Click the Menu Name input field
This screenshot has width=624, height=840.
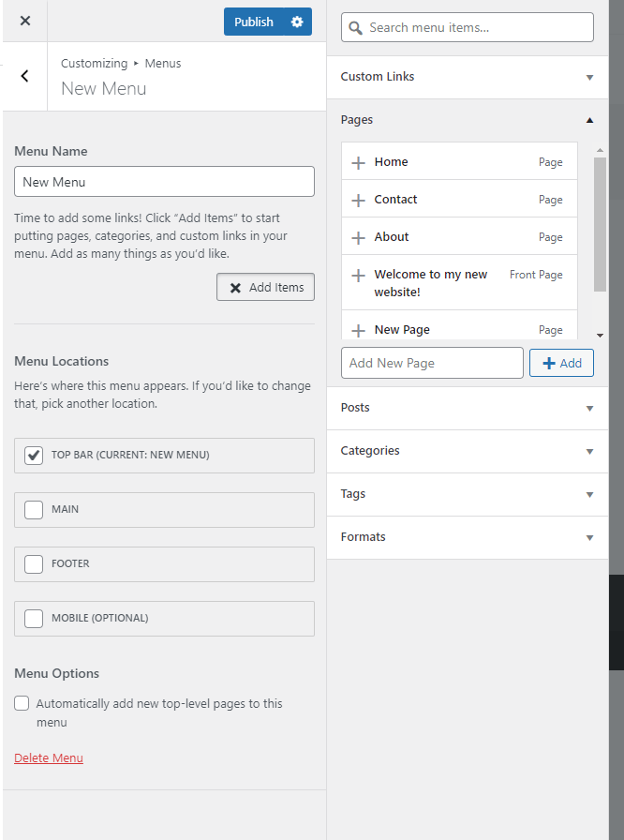point(164,182)
